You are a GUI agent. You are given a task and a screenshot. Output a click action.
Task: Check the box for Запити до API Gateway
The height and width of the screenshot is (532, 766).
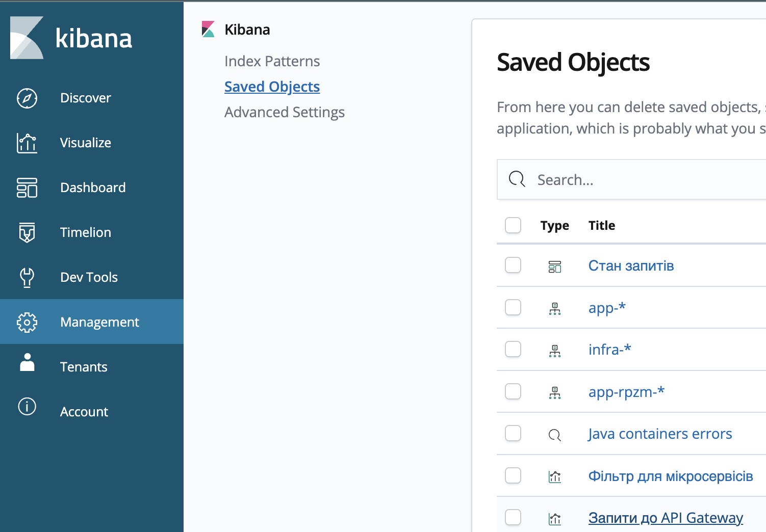(x=513, y=517)
